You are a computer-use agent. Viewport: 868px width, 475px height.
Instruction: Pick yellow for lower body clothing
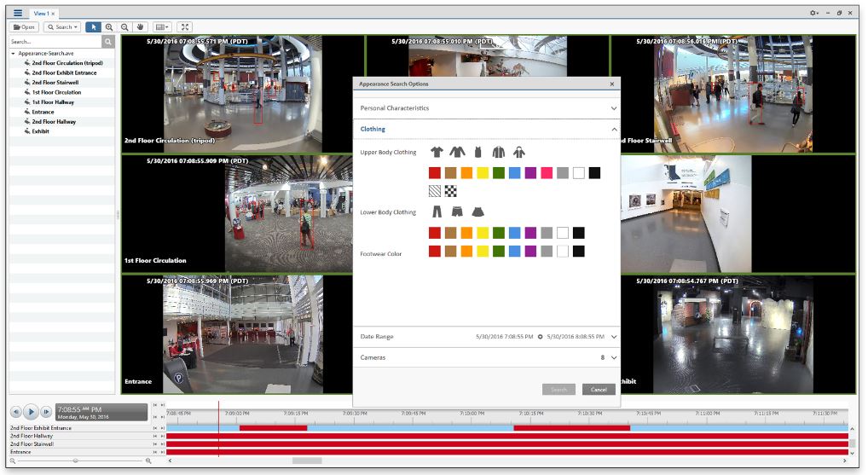(483, 233)
